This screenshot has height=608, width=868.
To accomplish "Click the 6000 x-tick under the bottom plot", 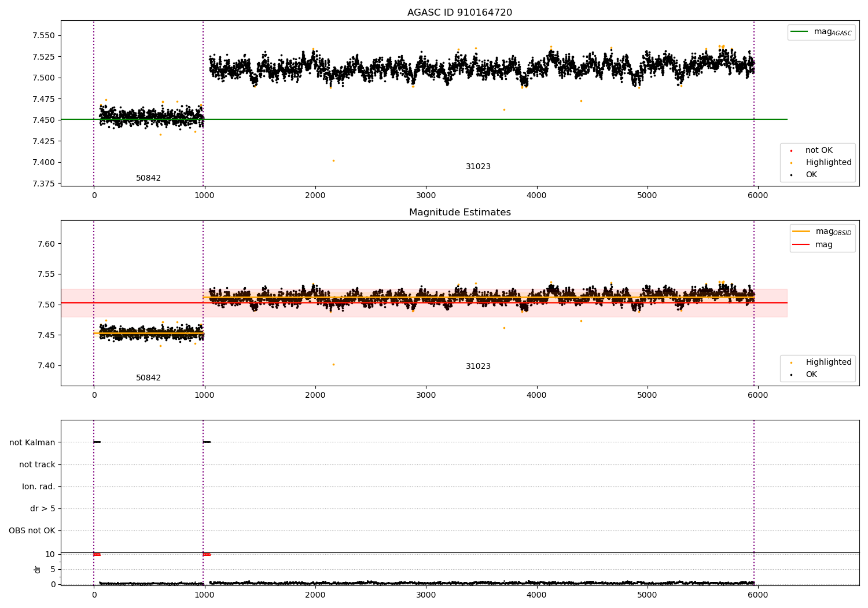I will [758, 595].
